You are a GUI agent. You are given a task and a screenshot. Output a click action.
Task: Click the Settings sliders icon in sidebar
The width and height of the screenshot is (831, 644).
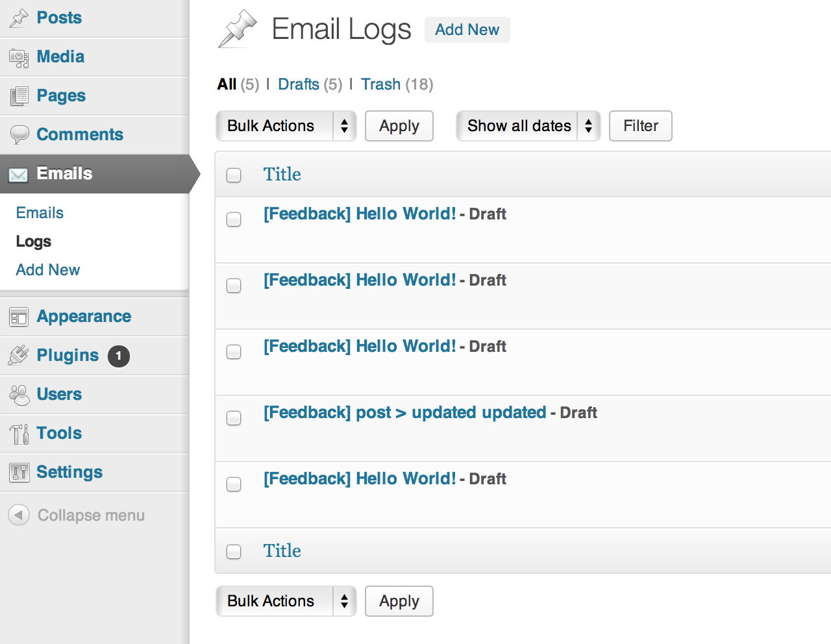click(19, 473)
